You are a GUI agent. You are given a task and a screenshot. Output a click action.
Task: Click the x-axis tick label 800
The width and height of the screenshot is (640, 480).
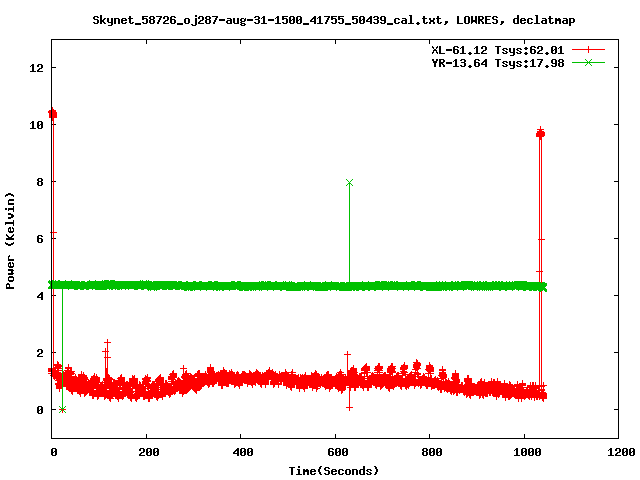point(432,452)
